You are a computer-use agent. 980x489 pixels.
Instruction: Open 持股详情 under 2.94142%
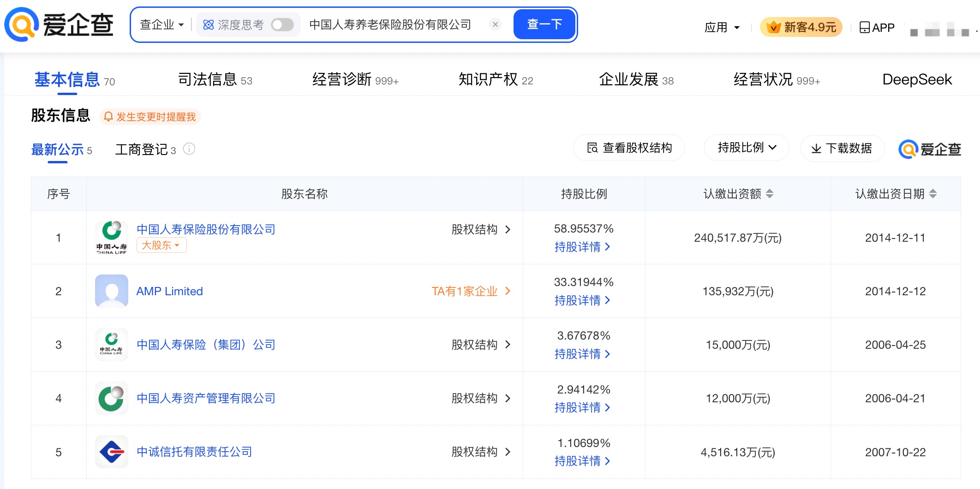click(583, 407)
